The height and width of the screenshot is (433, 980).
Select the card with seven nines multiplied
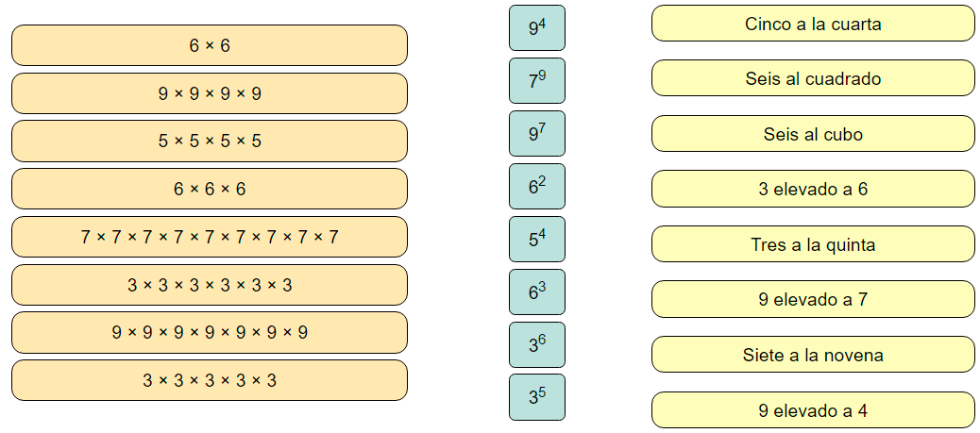(209, 332)
